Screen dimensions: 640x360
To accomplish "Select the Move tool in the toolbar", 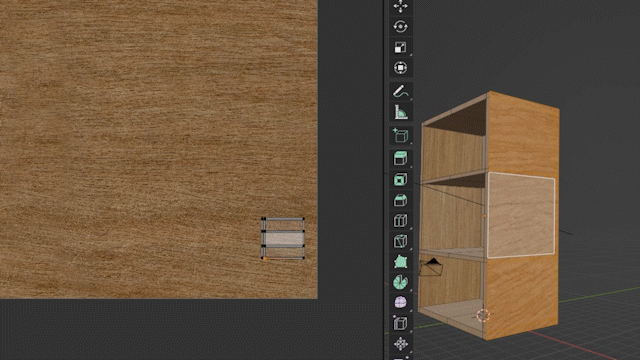I will click(400, 6).
